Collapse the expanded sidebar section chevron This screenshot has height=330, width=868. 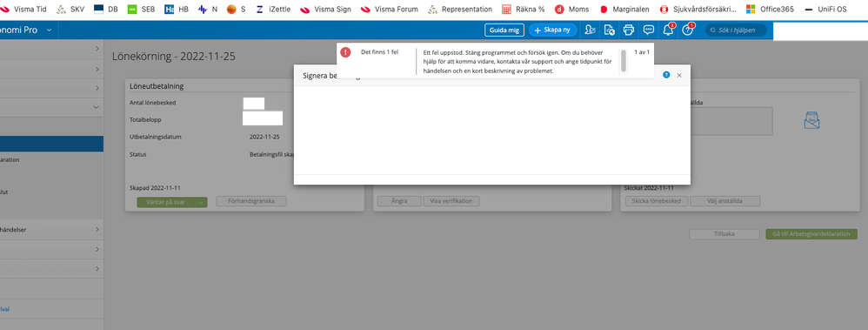tap(97, 108)
